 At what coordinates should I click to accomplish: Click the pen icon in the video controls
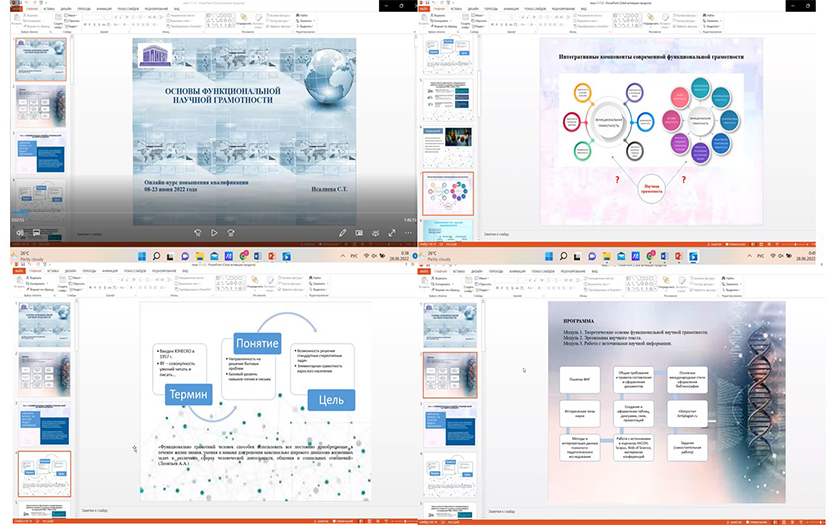[x=343, y=232]
